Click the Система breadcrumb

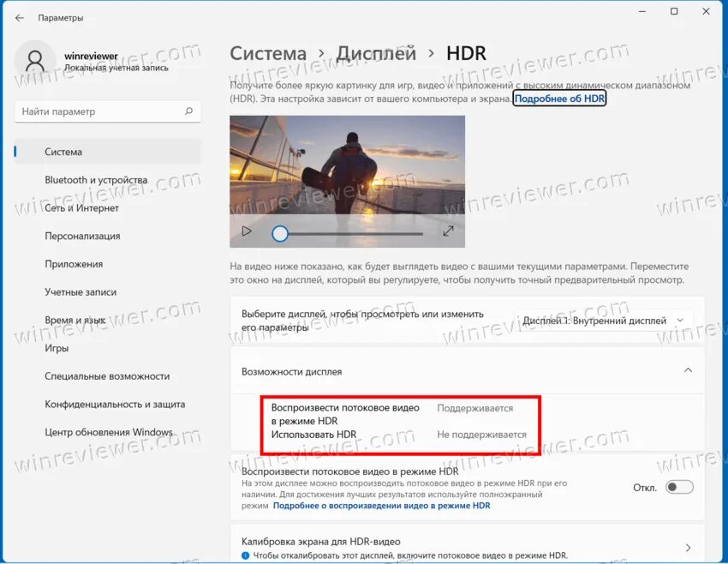(x=268, y=53)
